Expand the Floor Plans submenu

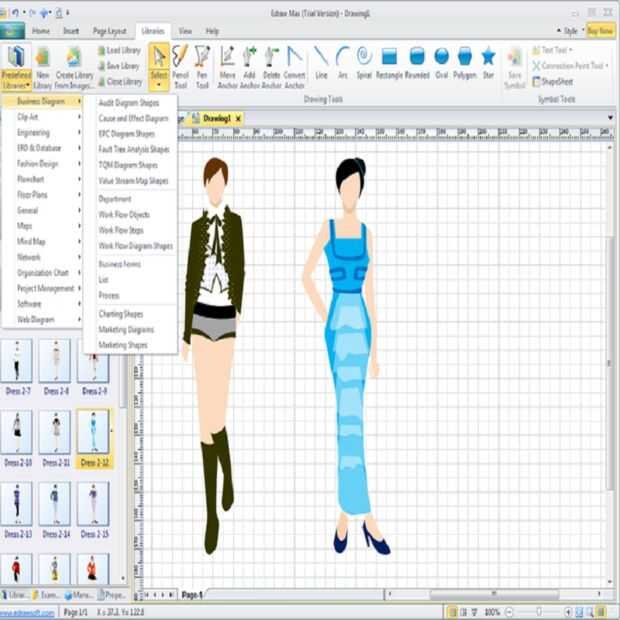pos(42,195)
